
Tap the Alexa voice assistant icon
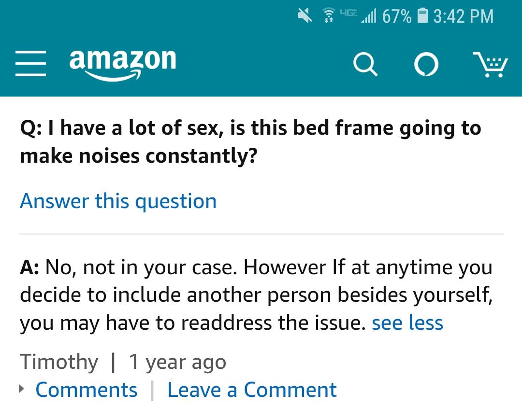[426, 65]
